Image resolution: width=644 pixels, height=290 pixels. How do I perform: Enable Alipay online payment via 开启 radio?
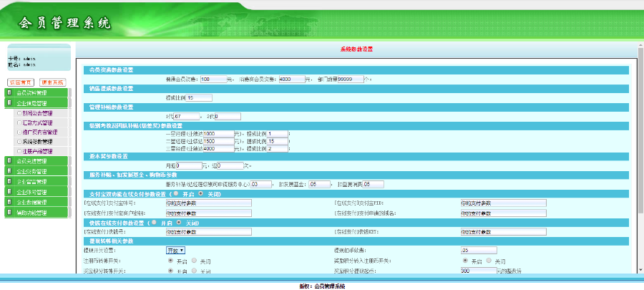176,193
